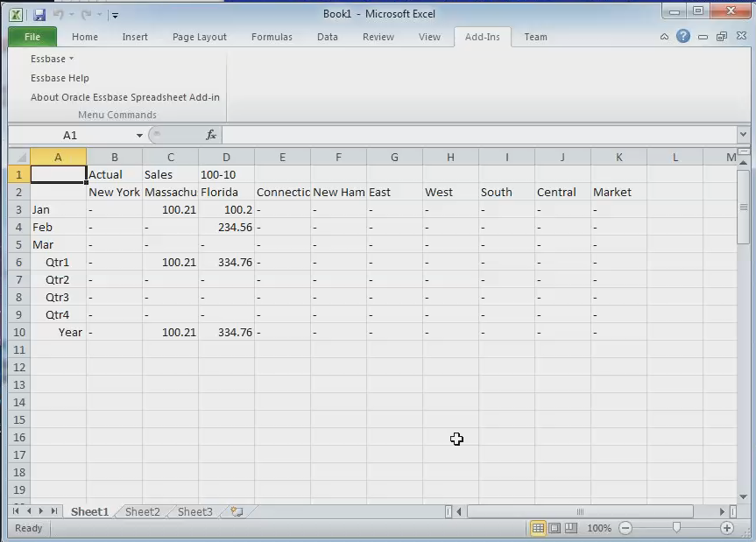Image resolution: width=756 pixels, height=542 pixels.
Task: Click the vertical scrollbar thumb
Action: [743, 208]
